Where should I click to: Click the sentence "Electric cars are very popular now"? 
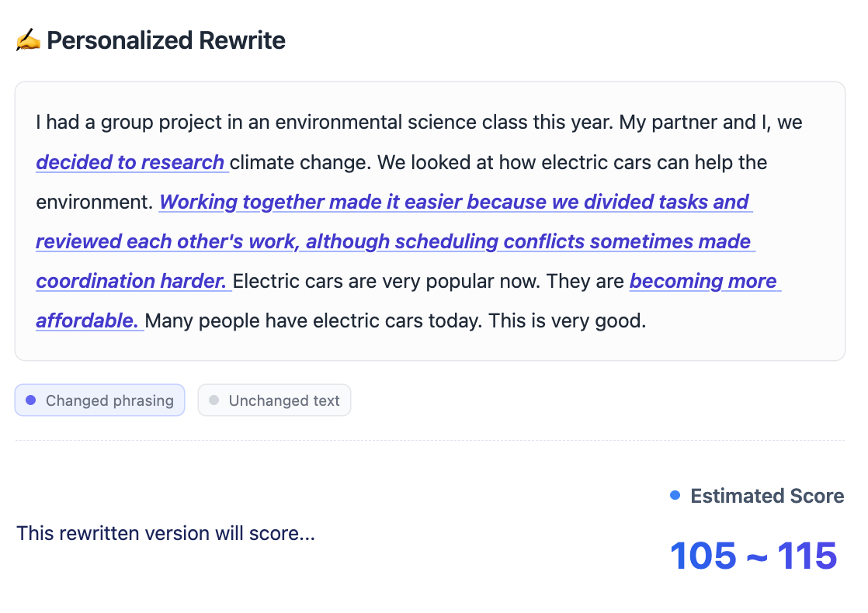[384, 281]
